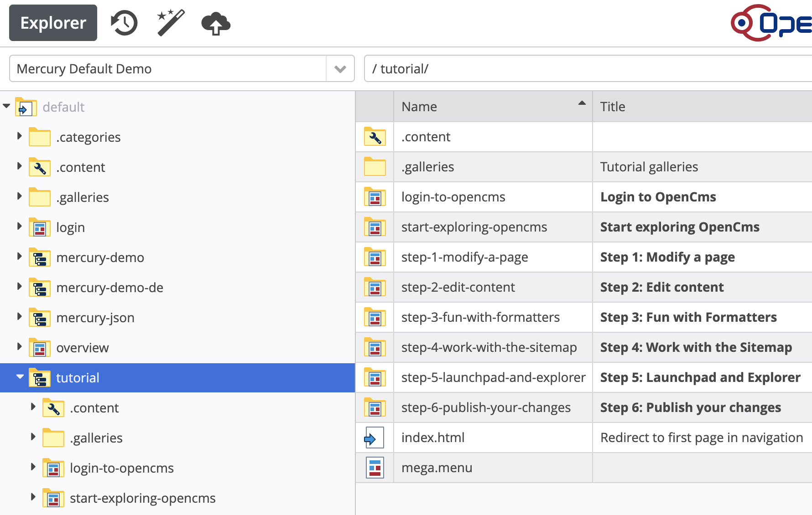Expand the .categories folder

[x=19, y=137]
